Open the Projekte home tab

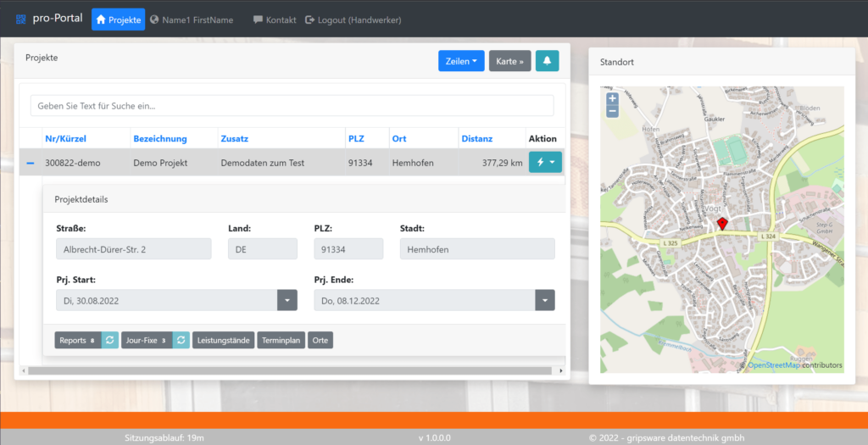[x=118, y=19]
